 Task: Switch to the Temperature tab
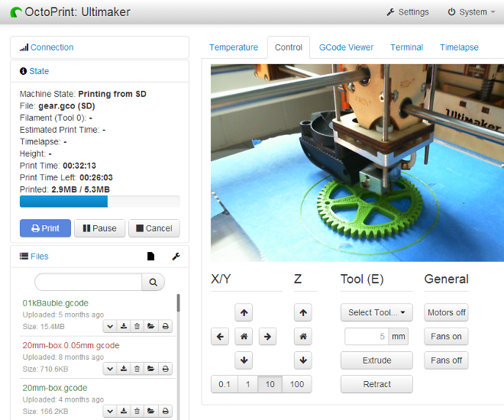[x=234, y=47]
